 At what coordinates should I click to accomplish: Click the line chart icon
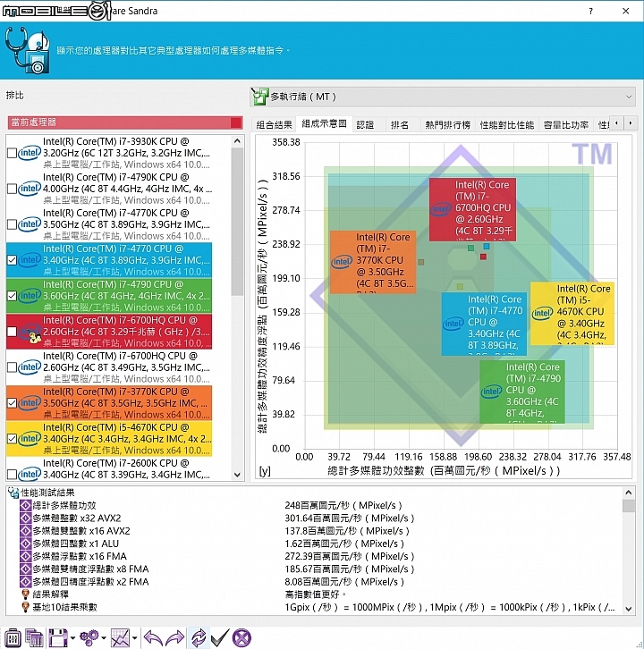tap(120, 637)
